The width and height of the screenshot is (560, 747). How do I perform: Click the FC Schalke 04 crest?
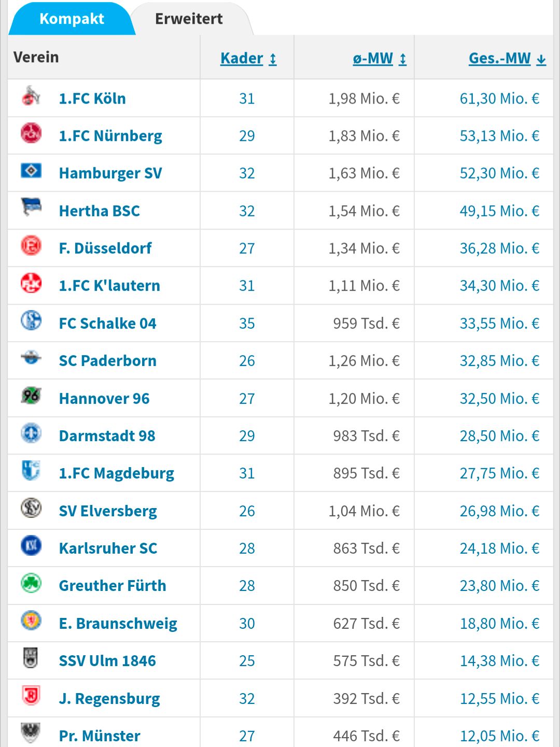point(31,320)
